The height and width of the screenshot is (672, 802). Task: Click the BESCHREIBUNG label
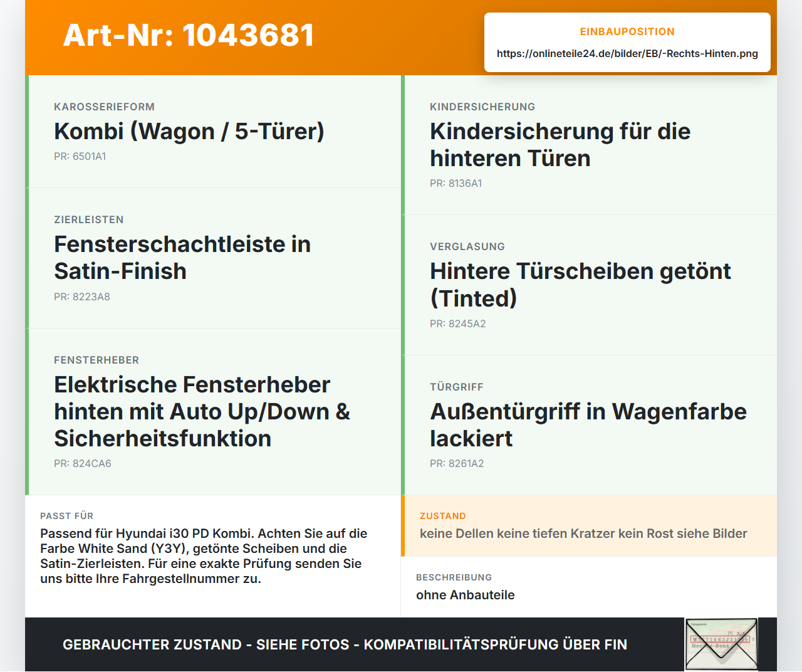[454, 577]
